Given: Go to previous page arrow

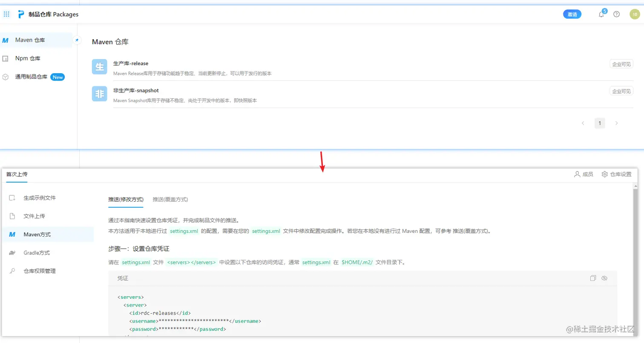Looking at the screenshot, I should pyautogui.click(x=583, y=123).
